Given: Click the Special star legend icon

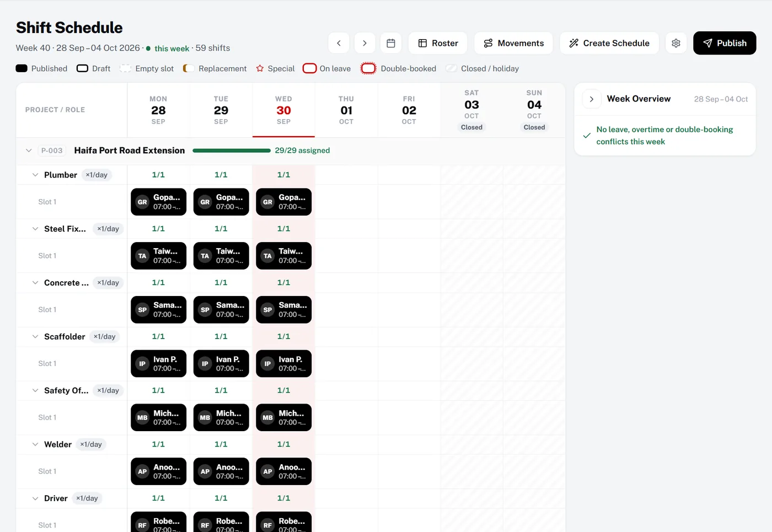Looking at the screenshot, I should 260,68.
